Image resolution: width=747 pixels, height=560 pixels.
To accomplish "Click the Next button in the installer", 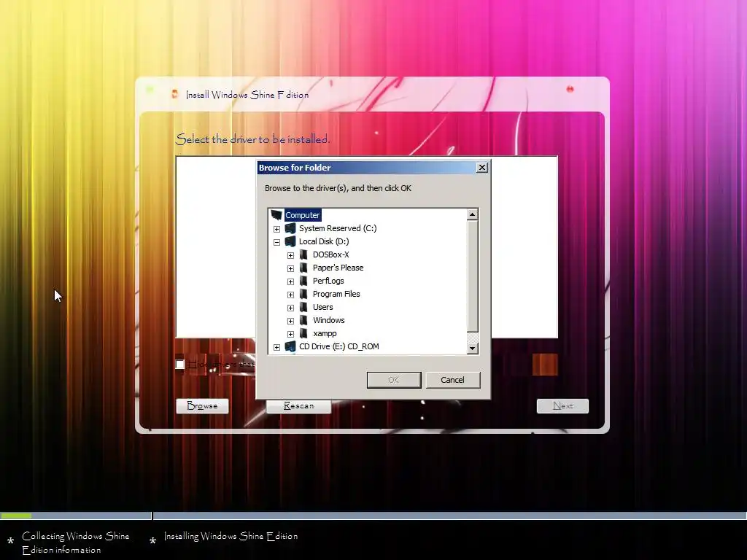I will [562, 405].
